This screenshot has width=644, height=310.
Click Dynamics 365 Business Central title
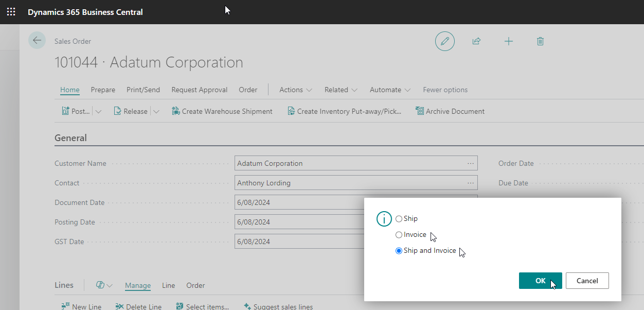pyautogui.click(x=85, y=12)
